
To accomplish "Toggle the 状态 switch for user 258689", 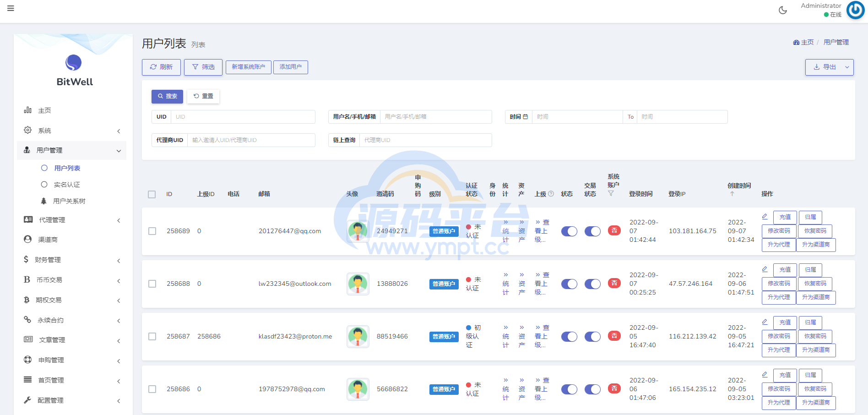I will [569, 231].
